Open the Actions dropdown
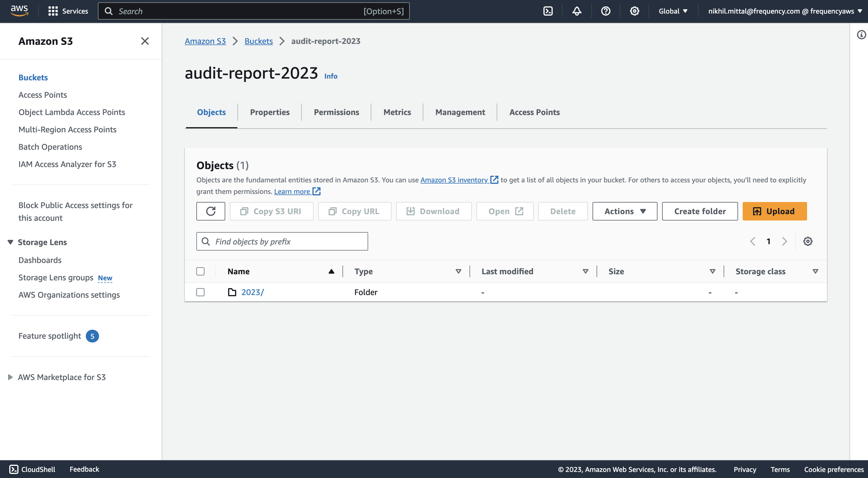The width and height of the screenshot is (868, 478). pyautogui.click(x=625, y=211)
